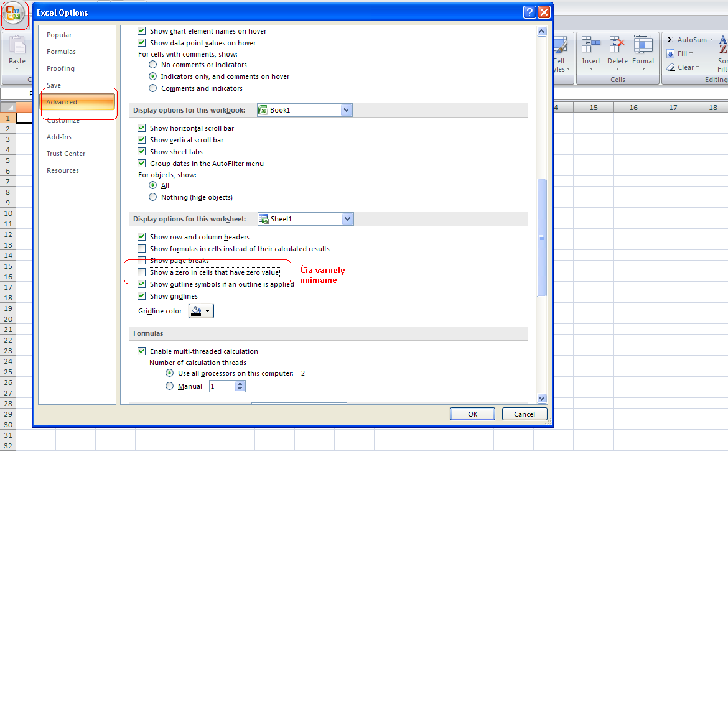Image resolution: width=728 pixels, height=714 pixels.
Task: Click the Fill down icon
Action: coord(671,53)
